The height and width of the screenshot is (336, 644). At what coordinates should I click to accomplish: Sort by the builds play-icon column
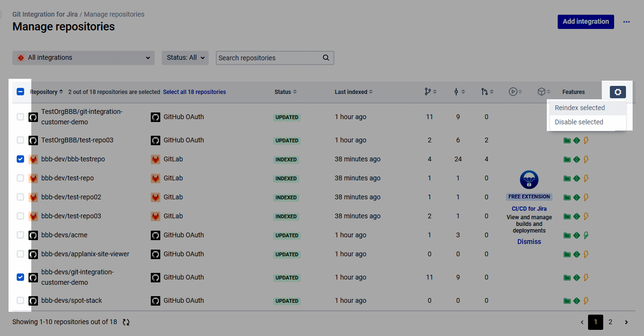point(516,92)
